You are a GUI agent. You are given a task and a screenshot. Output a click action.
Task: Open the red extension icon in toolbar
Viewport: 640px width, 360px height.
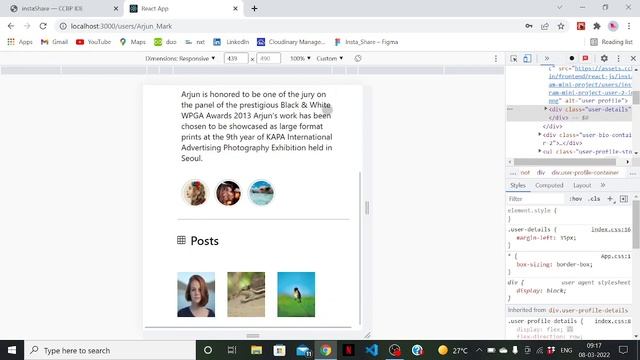(581, 26)
